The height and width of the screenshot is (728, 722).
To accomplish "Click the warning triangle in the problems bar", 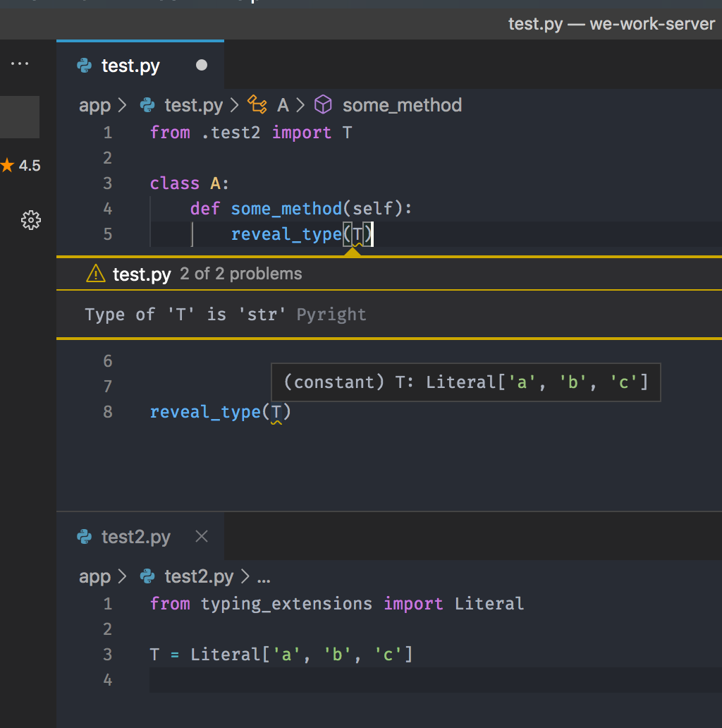I will click(x=94, y=273).
